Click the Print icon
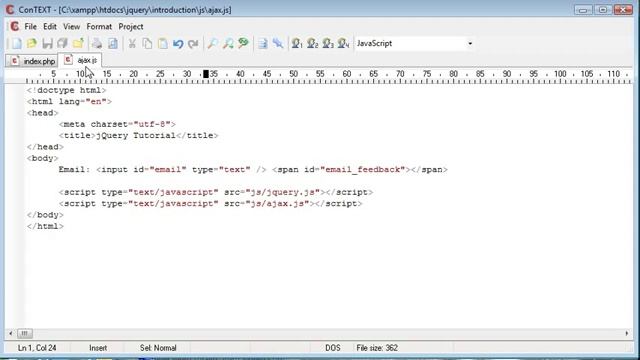Image resolution: width=640 pixels, height=360 pixels. click(97, 43)
